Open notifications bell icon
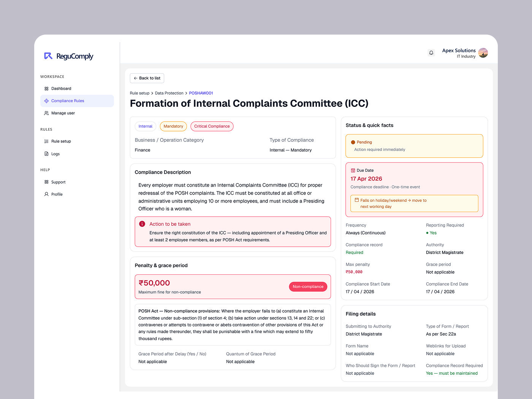532x399 pixels. pyautogui.click(x=431, y=53)
